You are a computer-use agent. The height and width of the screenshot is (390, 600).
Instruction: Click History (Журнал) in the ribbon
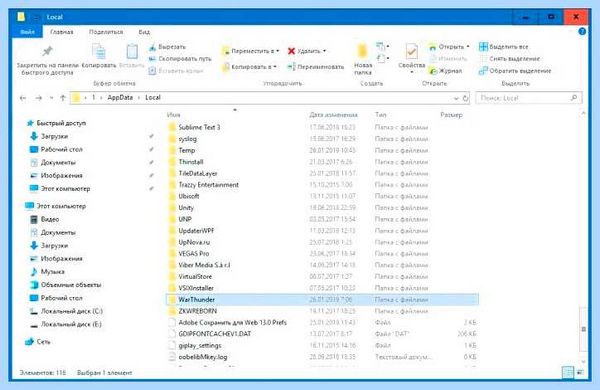(x=445, y=71)
